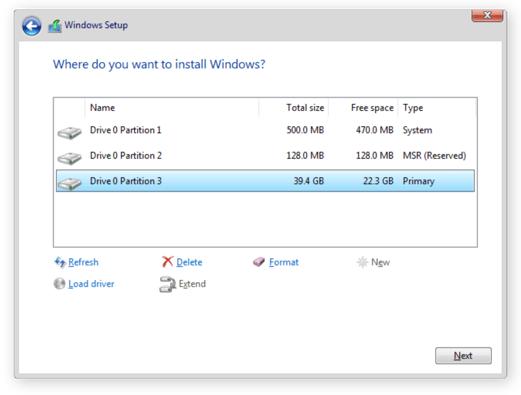Delete the selected partition

coord(189,262)
